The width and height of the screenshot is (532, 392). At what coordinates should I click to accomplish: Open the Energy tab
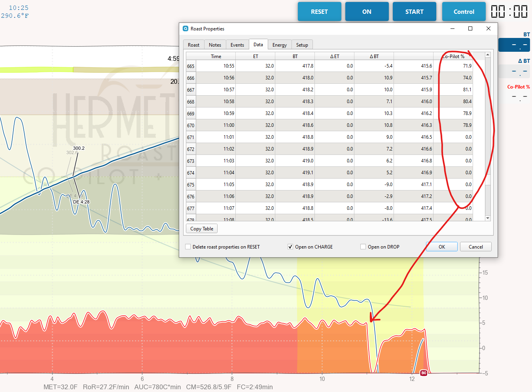coord(280,44)
